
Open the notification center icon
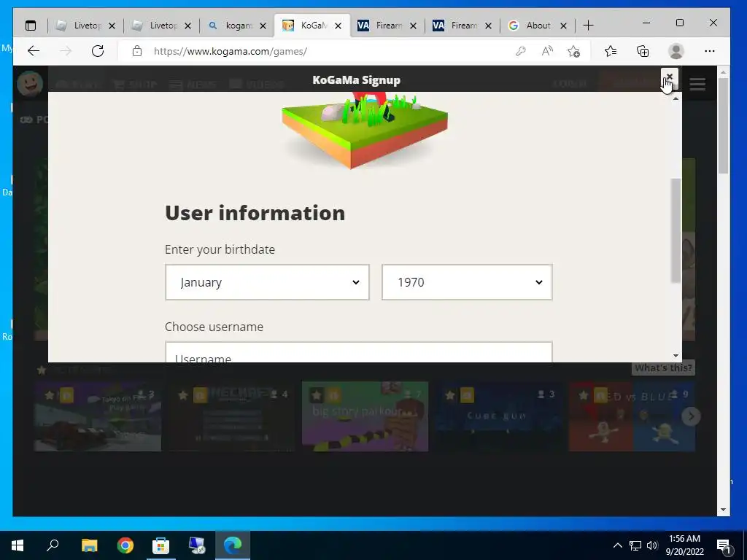(x=724, y=545)
